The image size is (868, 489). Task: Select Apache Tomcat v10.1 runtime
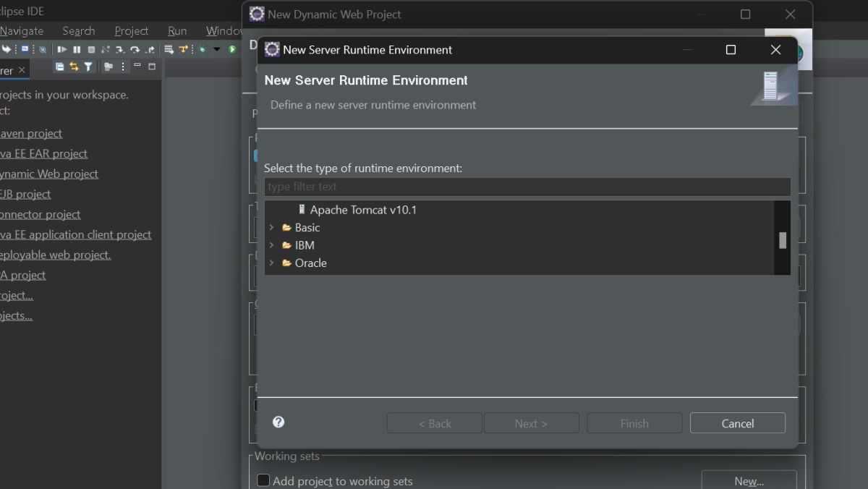tap(363, 210)
